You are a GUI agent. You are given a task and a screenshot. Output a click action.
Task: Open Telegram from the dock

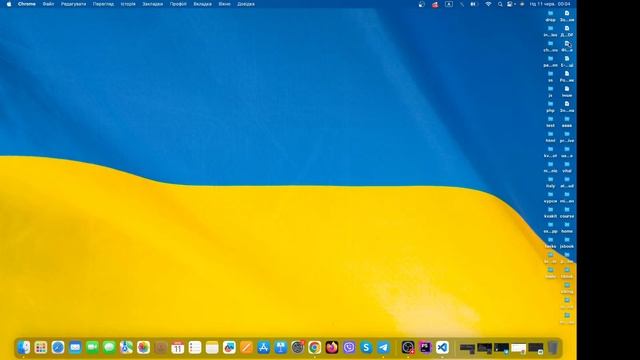pyautogui.click(x=383, y=347)
